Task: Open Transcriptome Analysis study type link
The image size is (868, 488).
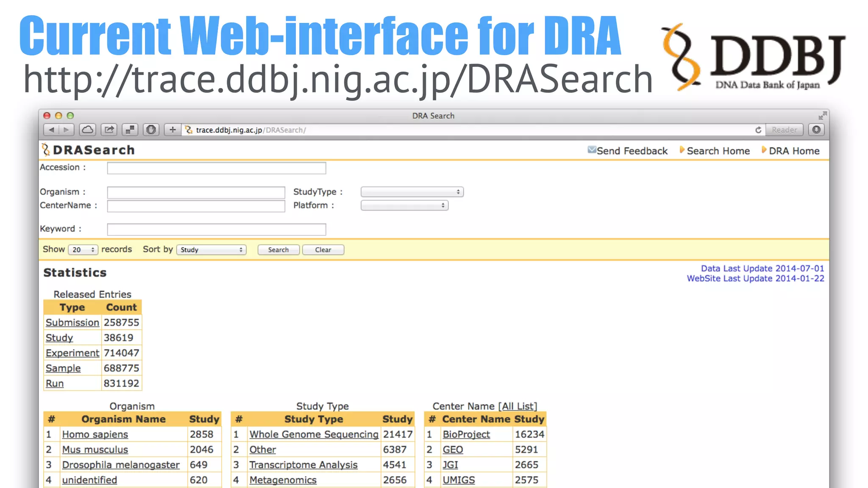Action: (303, 465)
